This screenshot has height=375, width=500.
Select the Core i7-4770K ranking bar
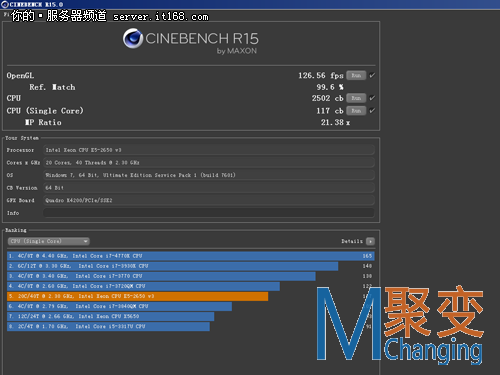pyautogui.click(x=191, y=256)
